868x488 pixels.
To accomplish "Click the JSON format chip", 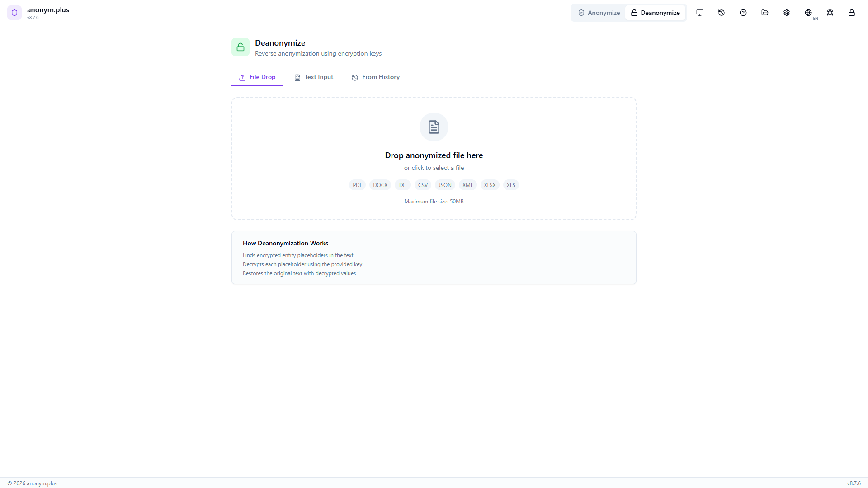I will pos(445,185).
